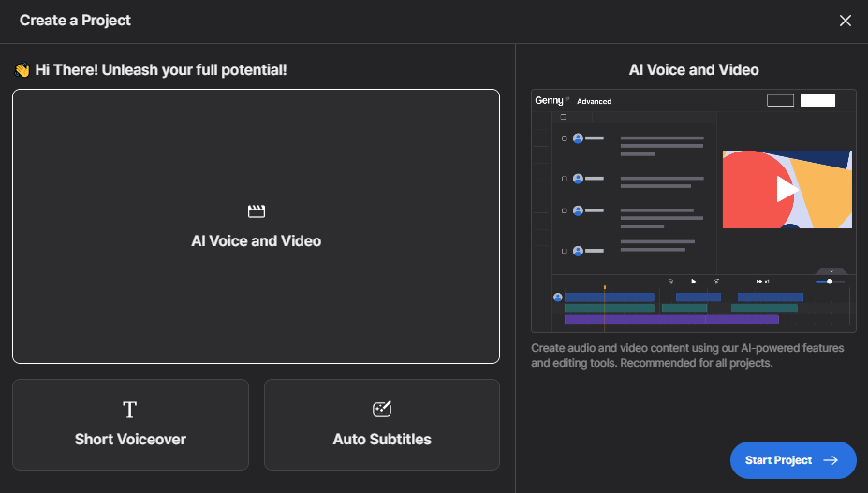Select the Advanced tab in the preview
The width and height of the screenshot is (868, 493).
pyautogui.click(x=594, y=101)
